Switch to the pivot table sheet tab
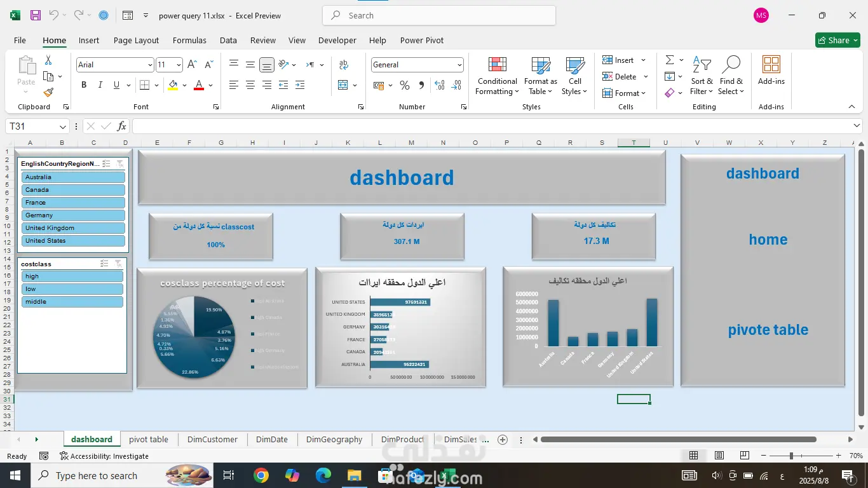Viewport: 868px width, 488px height. pos(149,439)
